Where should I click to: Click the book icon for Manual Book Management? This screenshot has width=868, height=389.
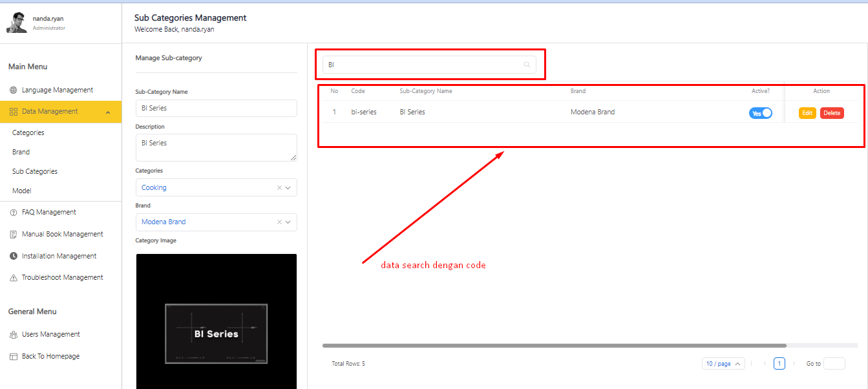[x=14, y=235]
